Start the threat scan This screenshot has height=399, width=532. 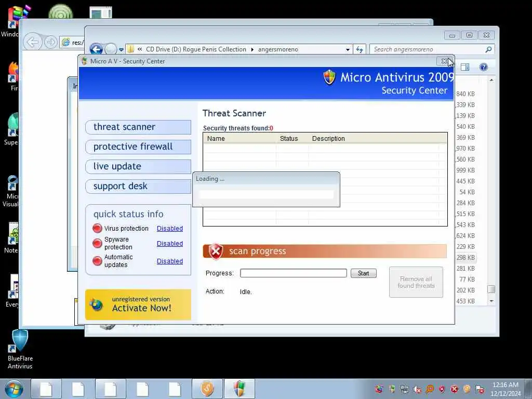(363, 273)
